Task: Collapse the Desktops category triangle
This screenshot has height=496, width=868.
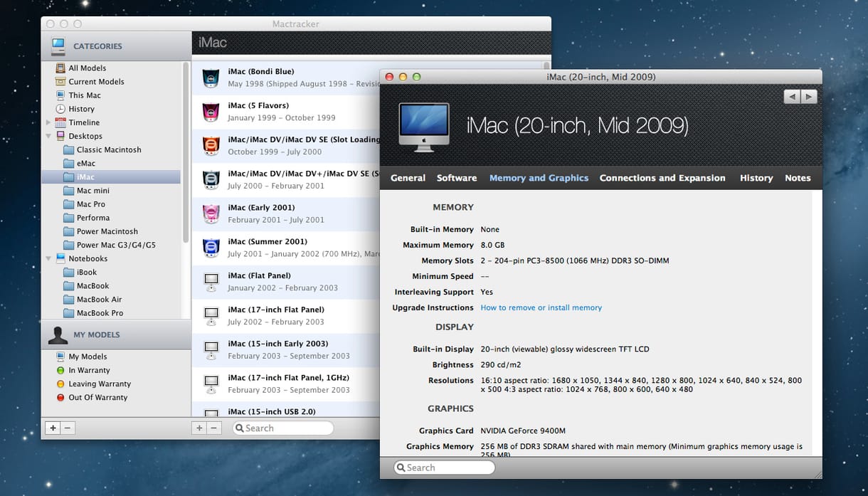Action: [48, 136]
